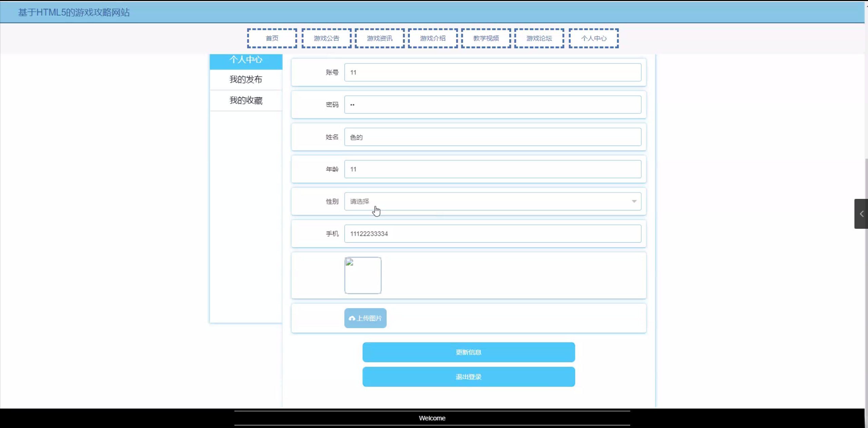868x428 pixels.
Task: Focus the 账号 input field
Action: [492, 72]
